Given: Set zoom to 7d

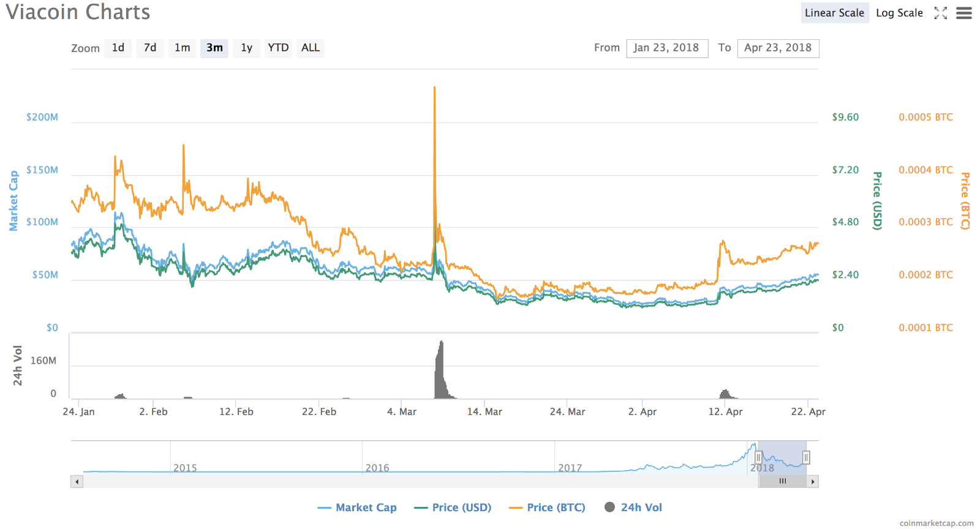Looking at the screenshot, I should pos(150,48).
